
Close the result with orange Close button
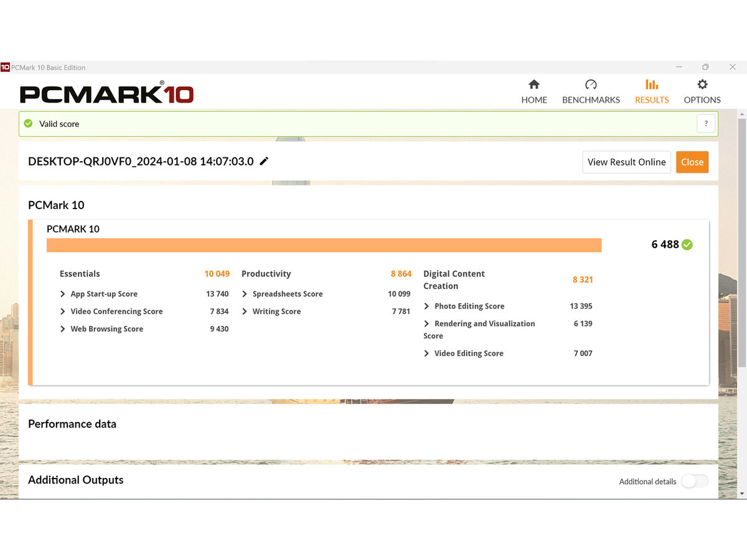pos(692,162)
